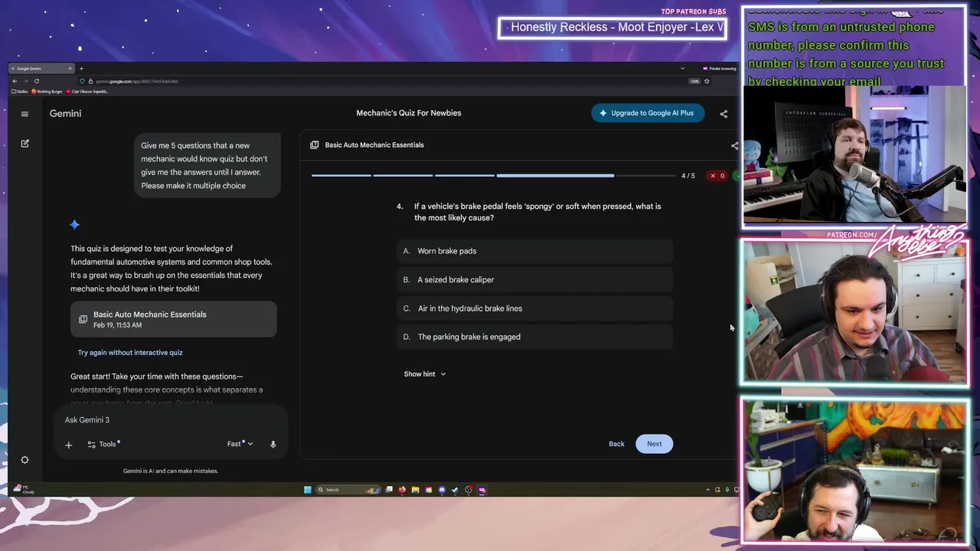Click the shield icon in the address bar
The image size is (980, 551).
pyautogui.click(x=83, y=81)
